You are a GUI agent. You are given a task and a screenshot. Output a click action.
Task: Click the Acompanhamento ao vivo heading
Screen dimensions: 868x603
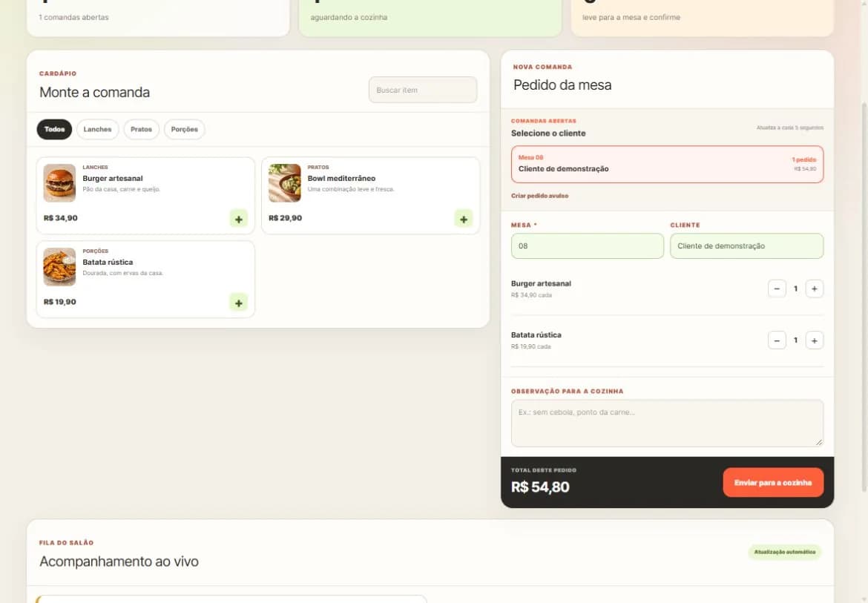119,561
